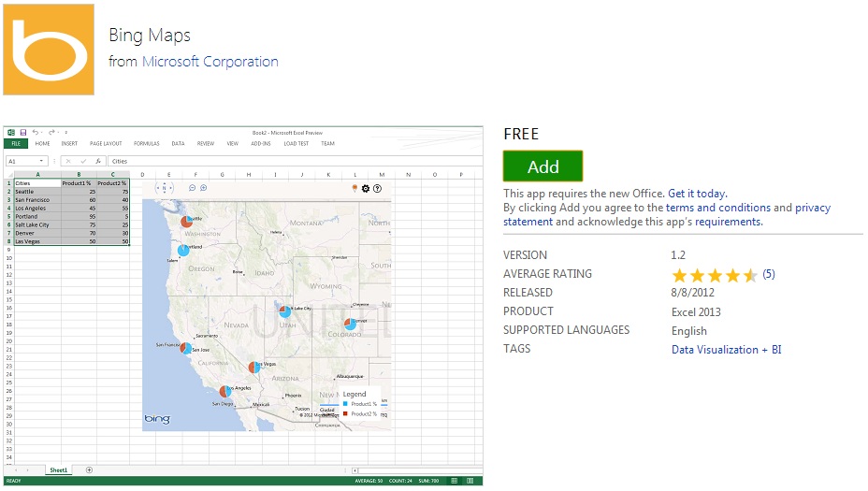Click the Los Angeles pie chart marker

(224, 391)
